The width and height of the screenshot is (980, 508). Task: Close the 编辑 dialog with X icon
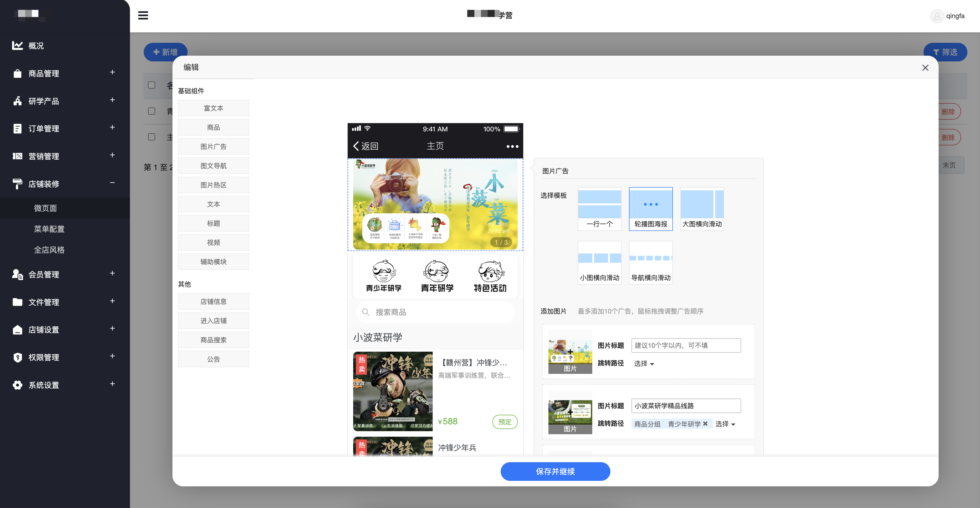(x=926, y=68)
